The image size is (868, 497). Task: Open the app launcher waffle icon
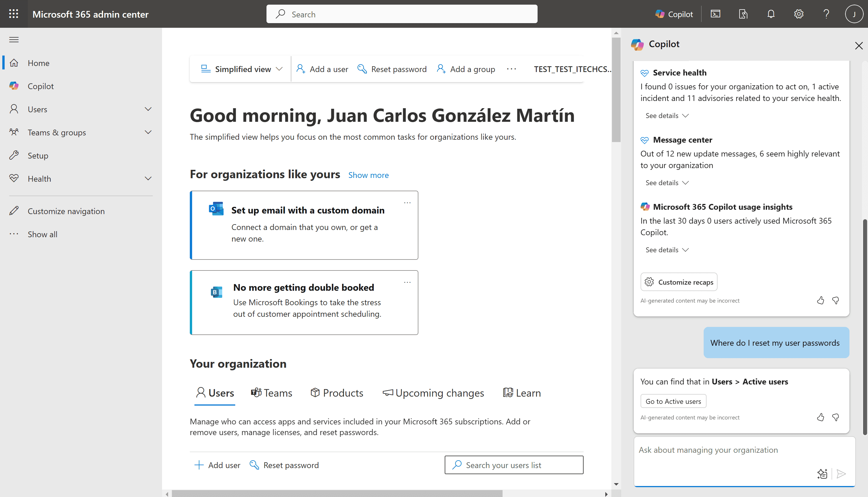coord(14,14)
